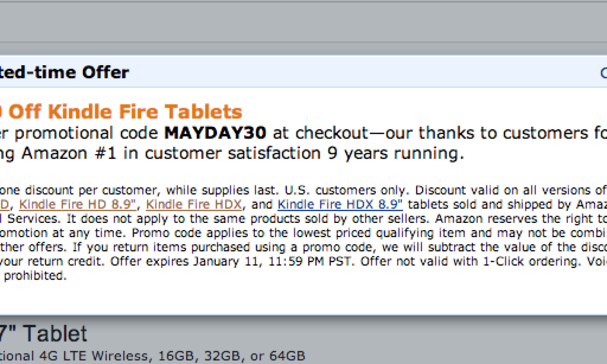
Task: Click the bold MAYDAY30 promo code
Action: point(215,133)
